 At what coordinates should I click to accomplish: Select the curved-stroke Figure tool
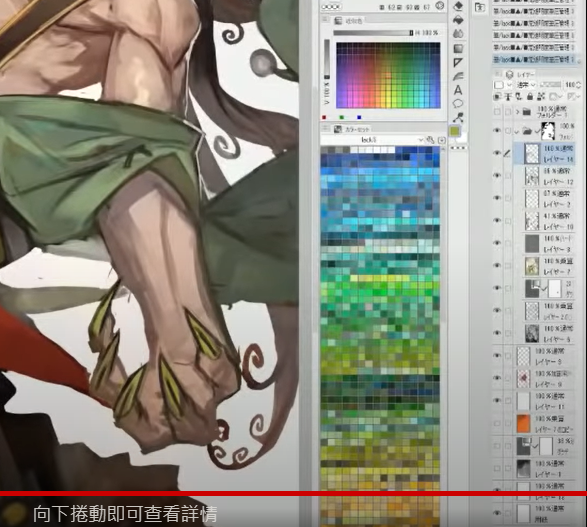458,76
